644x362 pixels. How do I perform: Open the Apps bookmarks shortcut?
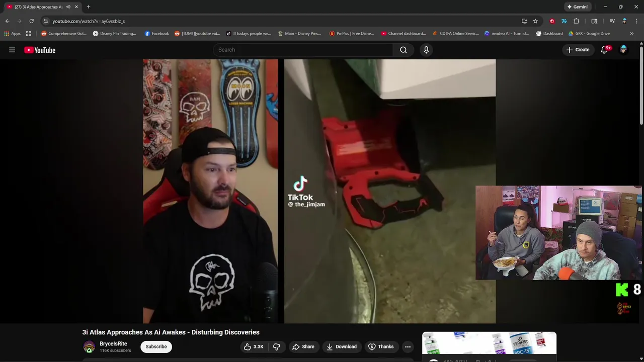[13, 34]
